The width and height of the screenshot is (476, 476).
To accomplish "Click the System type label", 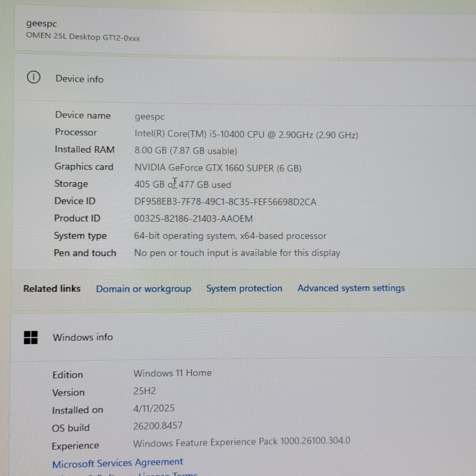I will [x=80, y=236].
